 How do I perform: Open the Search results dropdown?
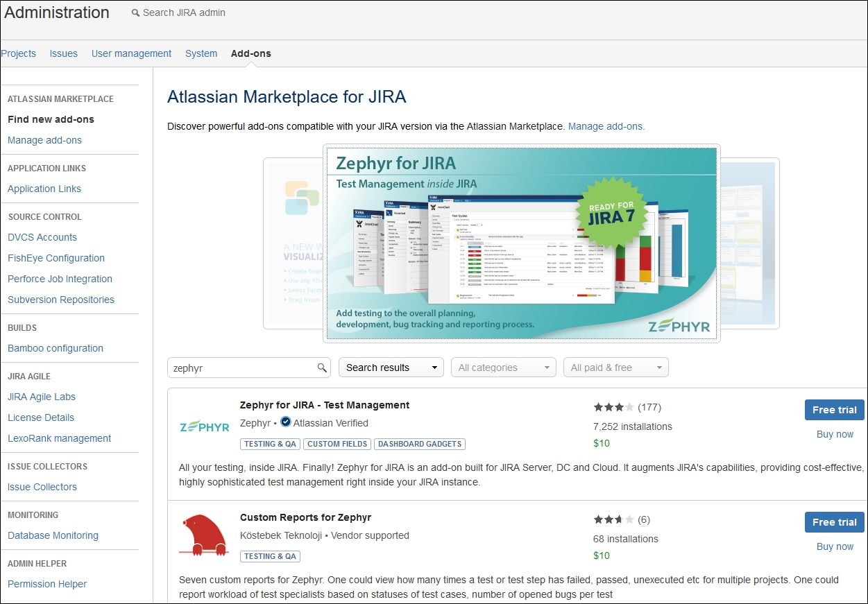(x=391, y=368)
